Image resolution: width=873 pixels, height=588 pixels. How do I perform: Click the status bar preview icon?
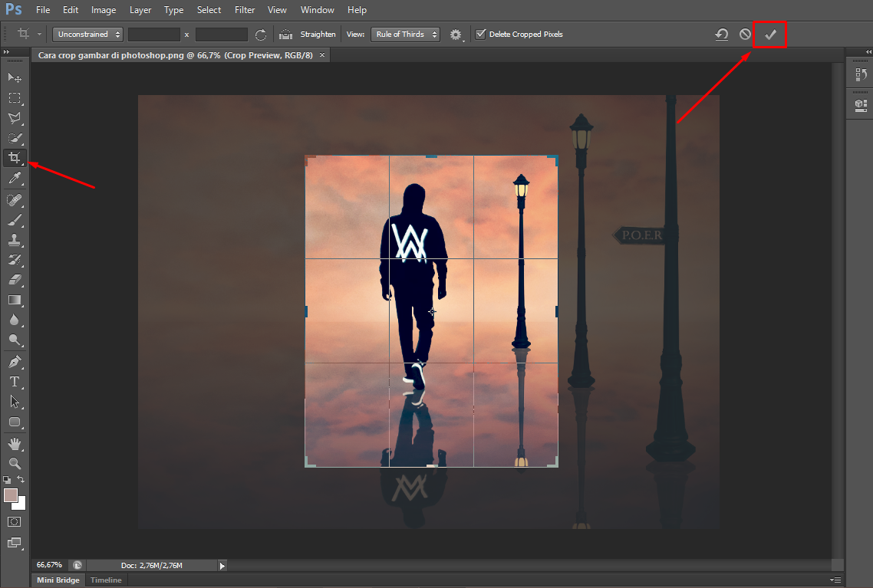(x=77, y=565)
